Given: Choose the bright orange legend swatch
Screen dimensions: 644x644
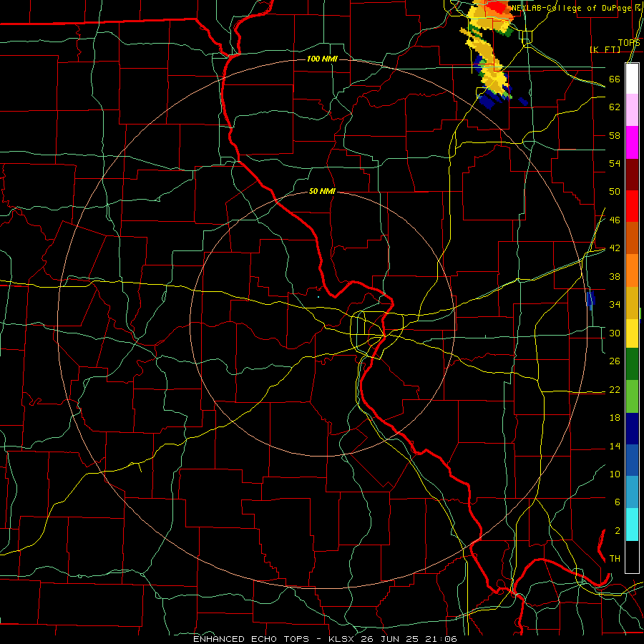Looking at the screenshot, I should pos(632,270).
